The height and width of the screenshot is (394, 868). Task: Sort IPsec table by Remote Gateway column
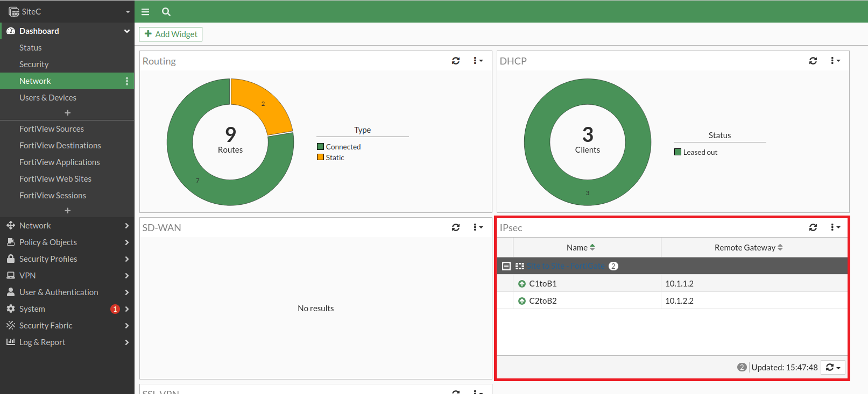point(754,248)
